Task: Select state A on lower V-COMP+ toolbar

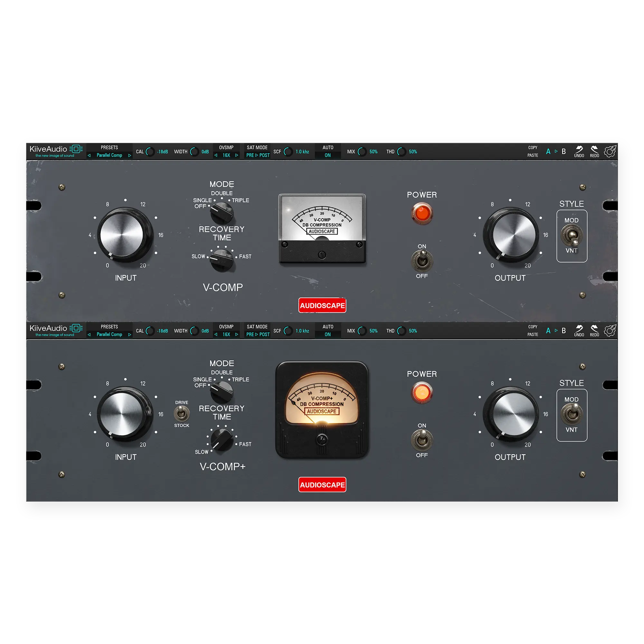Action: (x=548, y=331)
